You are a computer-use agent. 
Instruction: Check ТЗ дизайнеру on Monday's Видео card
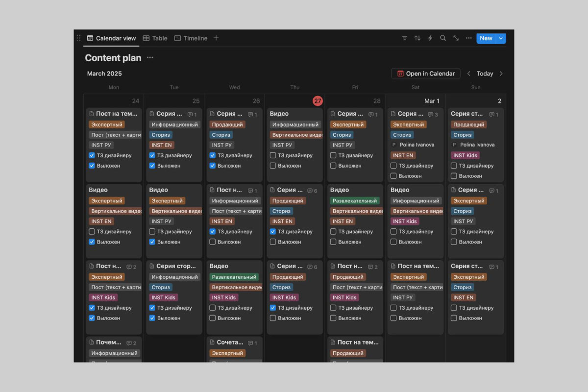click(92, 231)
